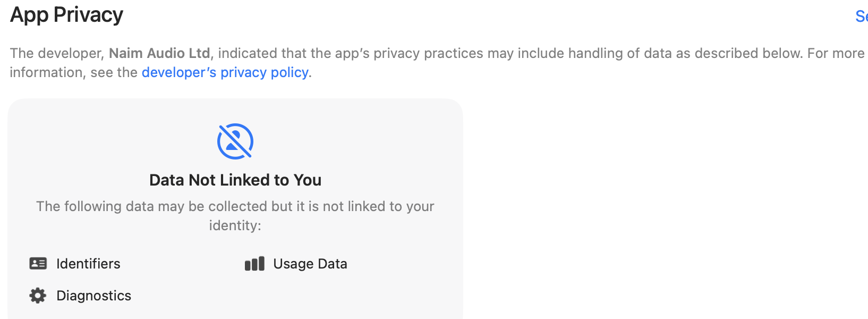Viewport: 868px width, 319px height.
Task: Click the App Privacy section title
Action: pyautogui.click(x=66, y=15)
